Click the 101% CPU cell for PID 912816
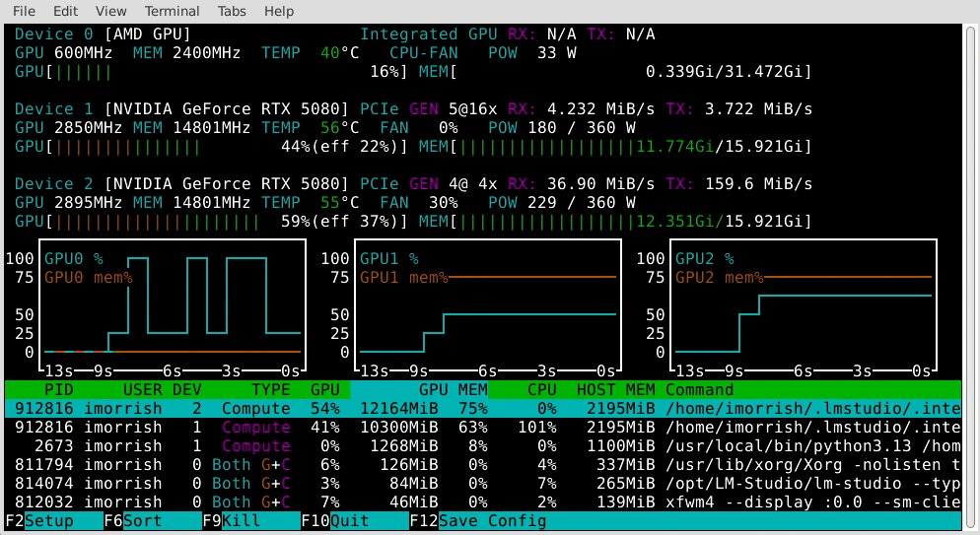 (537, 427)
